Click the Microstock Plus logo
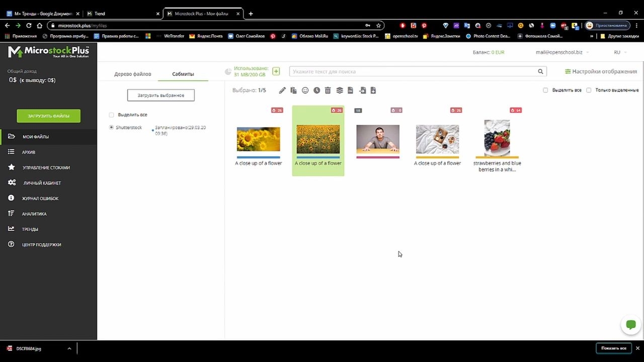The width and height of the screenshot is (644, 362). (49, 52)
